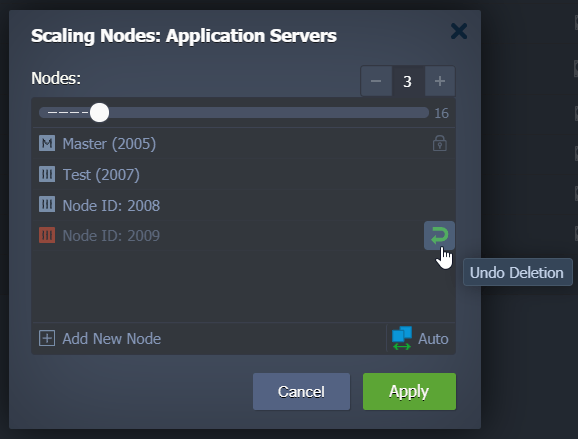Cancel the Scaling Nodes dialog
Screen dimensions: 578x439
[301, 391]
